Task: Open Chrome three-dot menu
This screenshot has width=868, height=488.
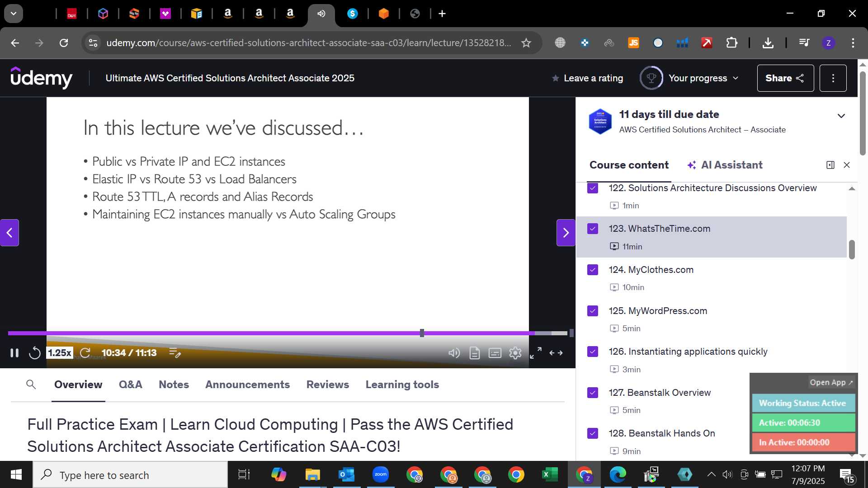Action: pos(853,43)
